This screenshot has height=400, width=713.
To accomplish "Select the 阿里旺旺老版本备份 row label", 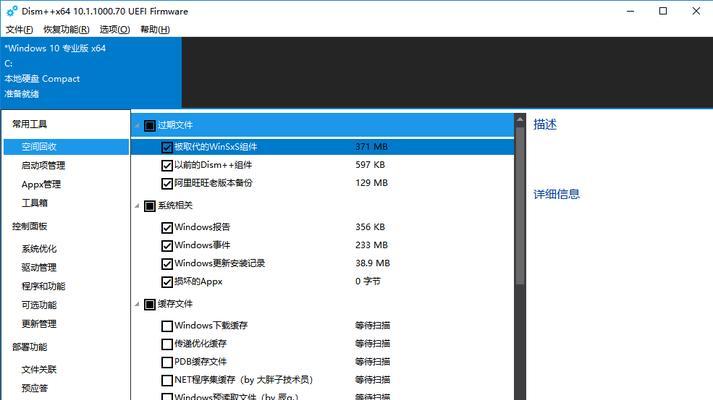I will point(213,183).
